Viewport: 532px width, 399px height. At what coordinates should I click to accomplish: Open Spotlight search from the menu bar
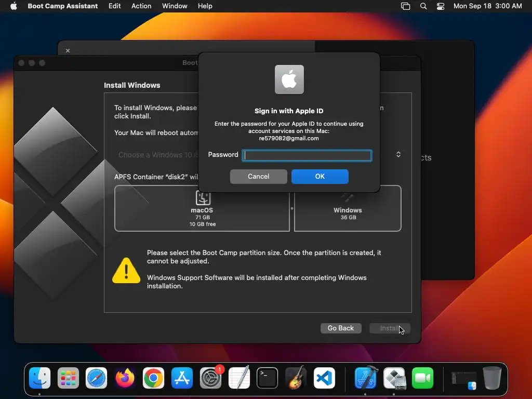[423, 6]
